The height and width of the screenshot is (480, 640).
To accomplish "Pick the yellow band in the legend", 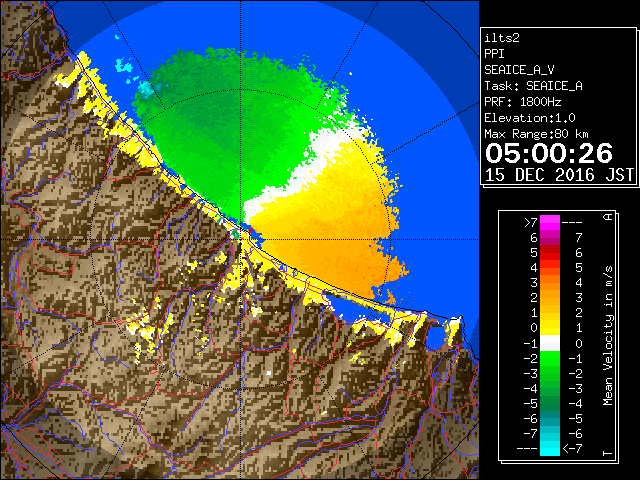I will tap(550, 328).
